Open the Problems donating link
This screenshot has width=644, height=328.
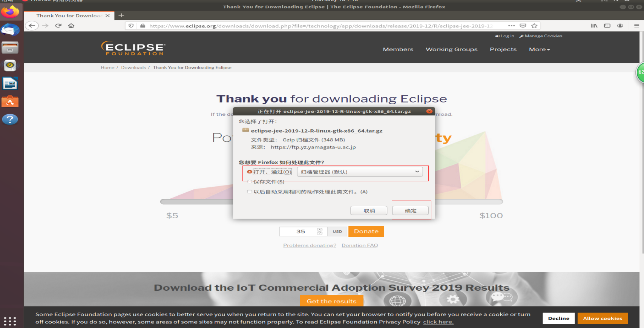310,245
